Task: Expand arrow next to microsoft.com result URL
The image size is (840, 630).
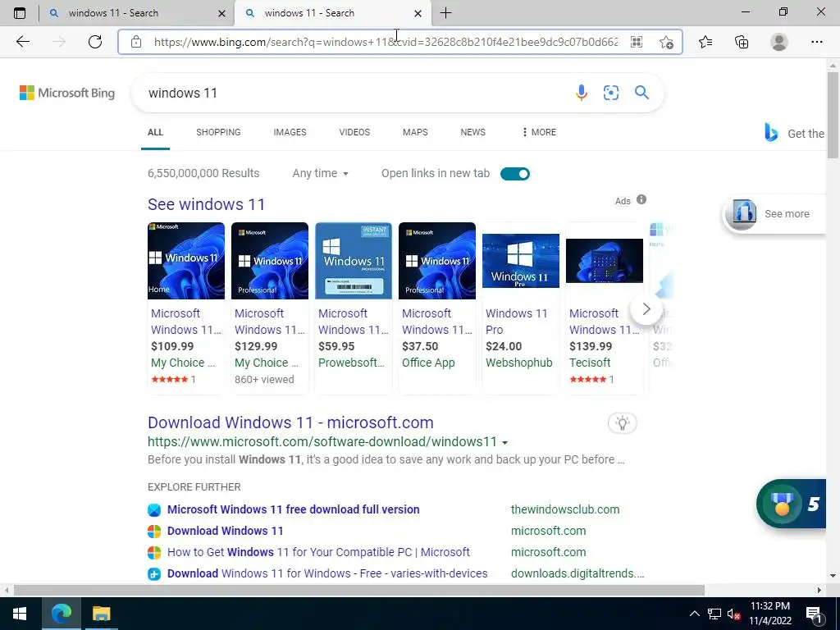Action: pos(504,442)
